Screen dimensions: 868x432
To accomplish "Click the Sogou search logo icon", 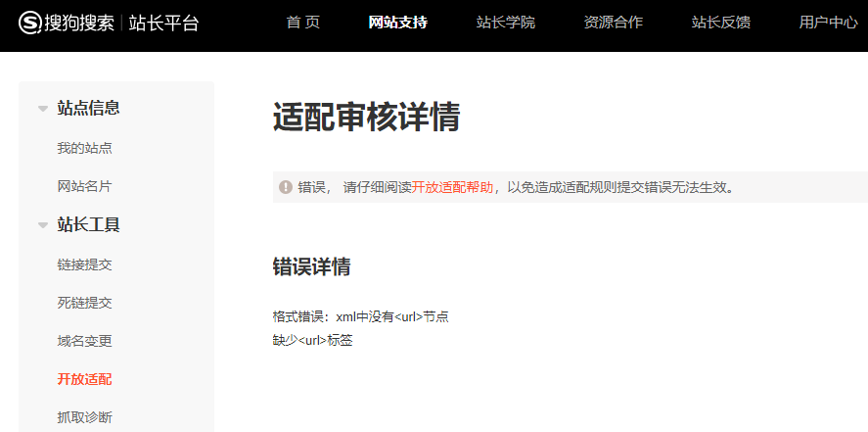I will (29, 23).
